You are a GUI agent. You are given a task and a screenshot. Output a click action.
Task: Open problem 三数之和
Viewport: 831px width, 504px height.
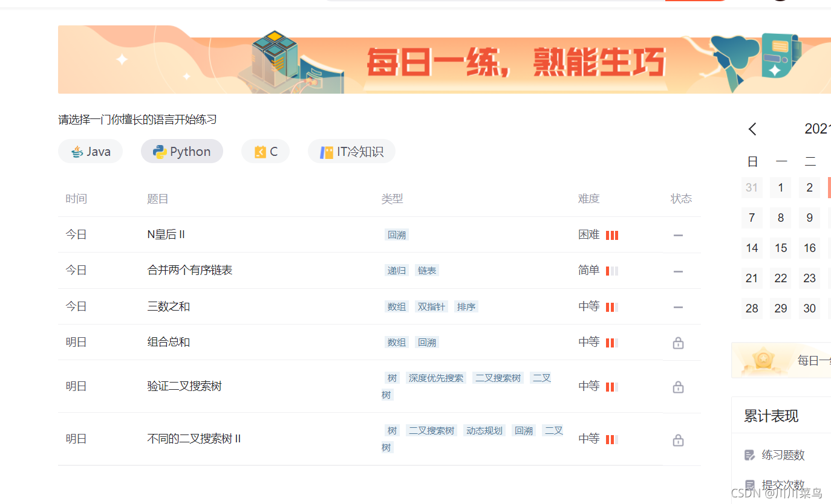pyautogui.click(x=169, y=306)
